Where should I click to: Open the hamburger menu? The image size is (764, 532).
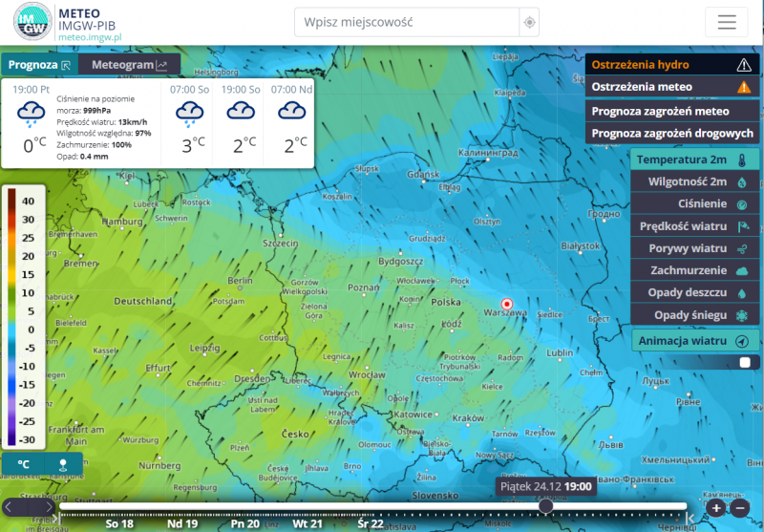(727, 22)
